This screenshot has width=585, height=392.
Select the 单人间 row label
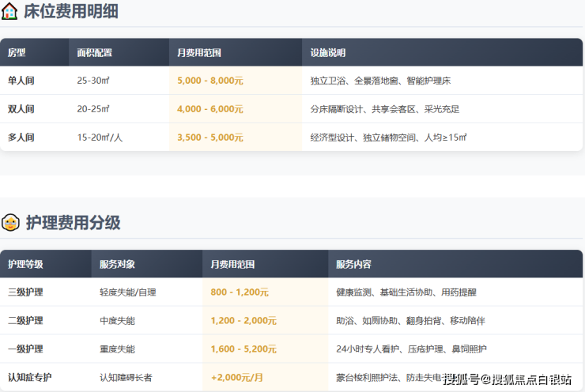pyautogui.click(x=21, y=81)
